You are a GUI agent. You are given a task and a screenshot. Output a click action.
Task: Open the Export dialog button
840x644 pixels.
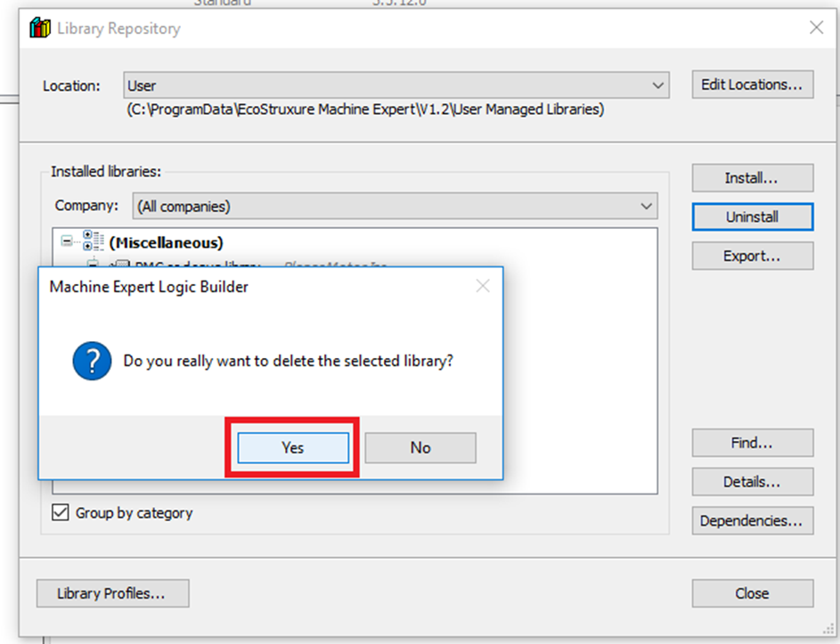point(752,256)
